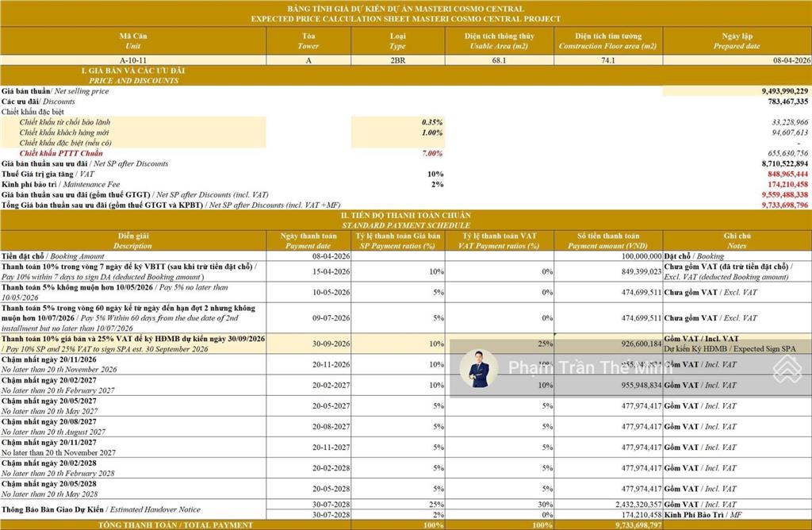Click the 7.00% Chiết khấu PTTT Chuẩn rate
This screenshot has width=812, height=530.
click(x=432, y=153)
